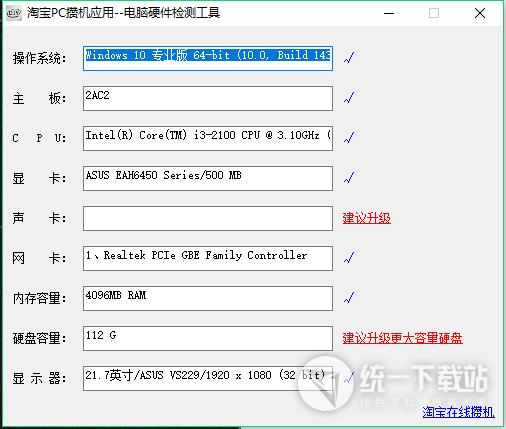This screenshot has width=506, height=429.
Task: Click the checkmark beside the 4096MB RAM field
Action: coord(349,297)
